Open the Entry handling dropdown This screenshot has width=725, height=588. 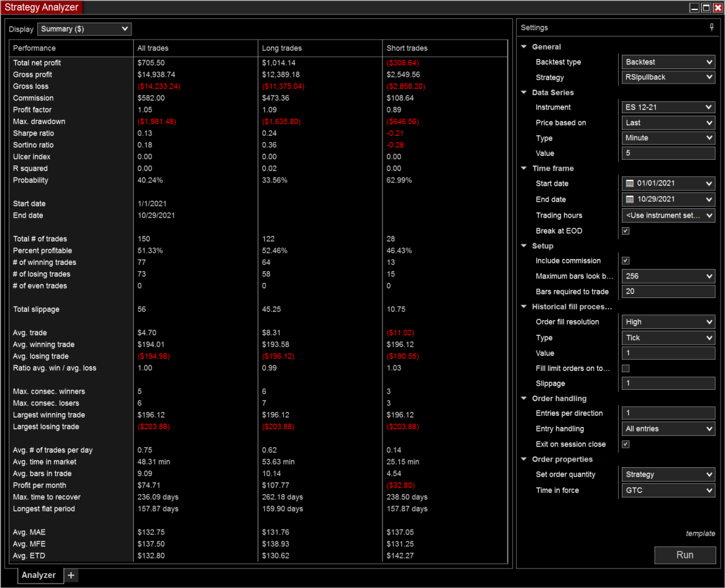668,429
